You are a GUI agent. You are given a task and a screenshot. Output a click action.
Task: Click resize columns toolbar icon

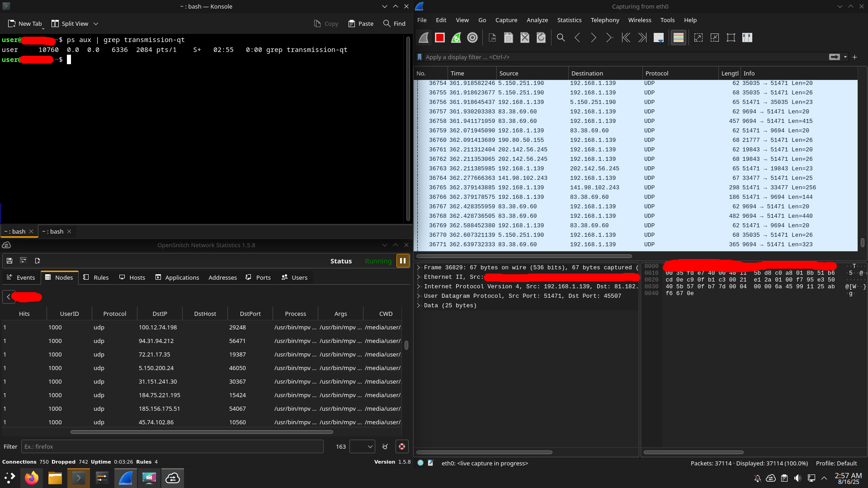click(747, 38)
